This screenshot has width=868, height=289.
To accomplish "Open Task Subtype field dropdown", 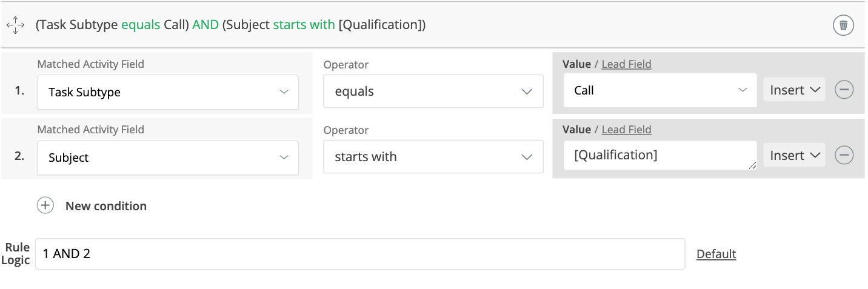I will point(168,92).
